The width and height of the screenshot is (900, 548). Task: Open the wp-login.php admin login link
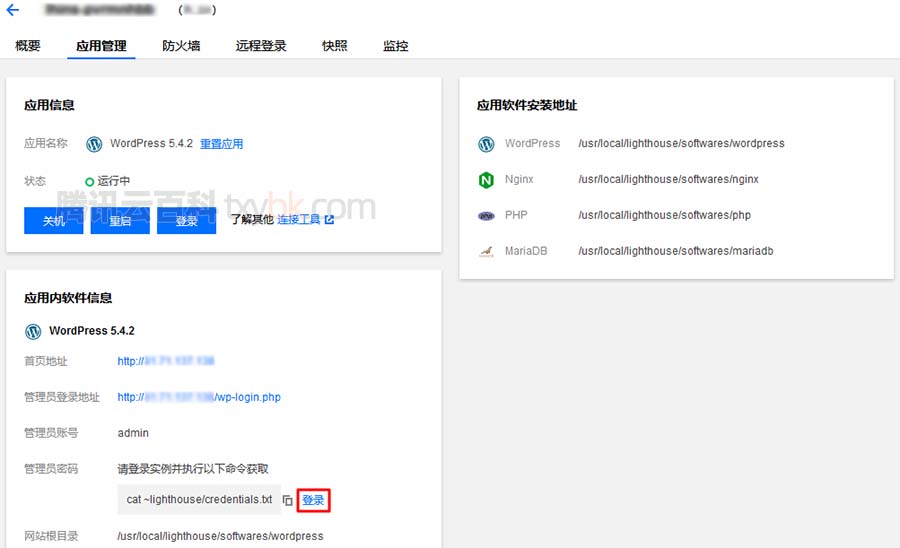click(x=199, y=397)
